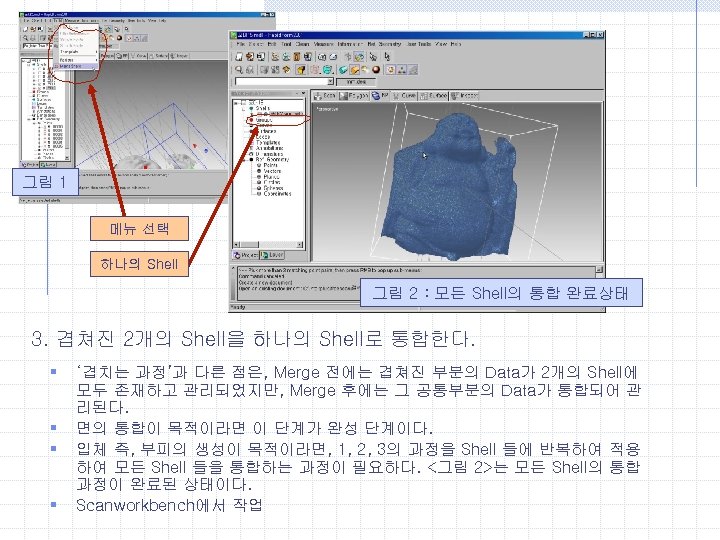Image resolution: width=720 pixels, height=540 pixels.
Task: Open the Edit menu in the right window
Action: pos(272,44)
